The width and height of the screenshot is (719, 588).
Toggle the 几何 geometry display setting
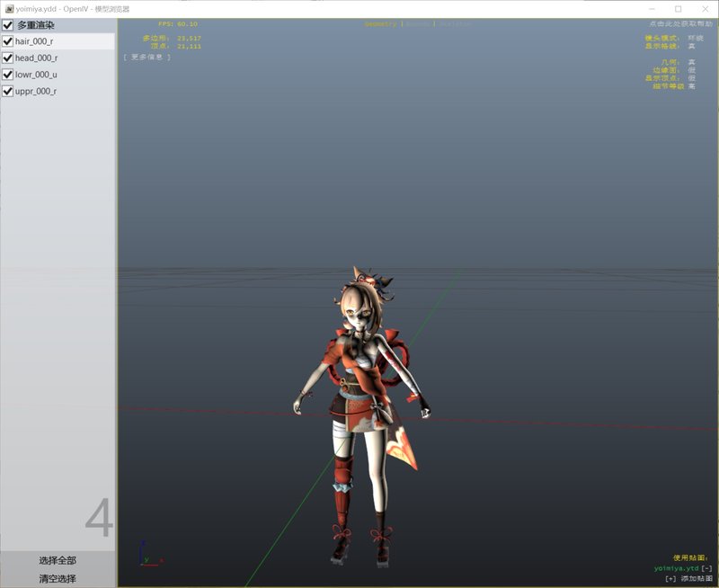point(691,62)
